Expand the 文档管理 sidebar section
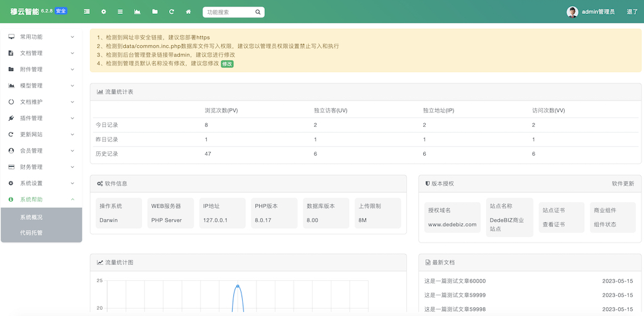Screen dimensions: 644x316 tap(41, 53)
